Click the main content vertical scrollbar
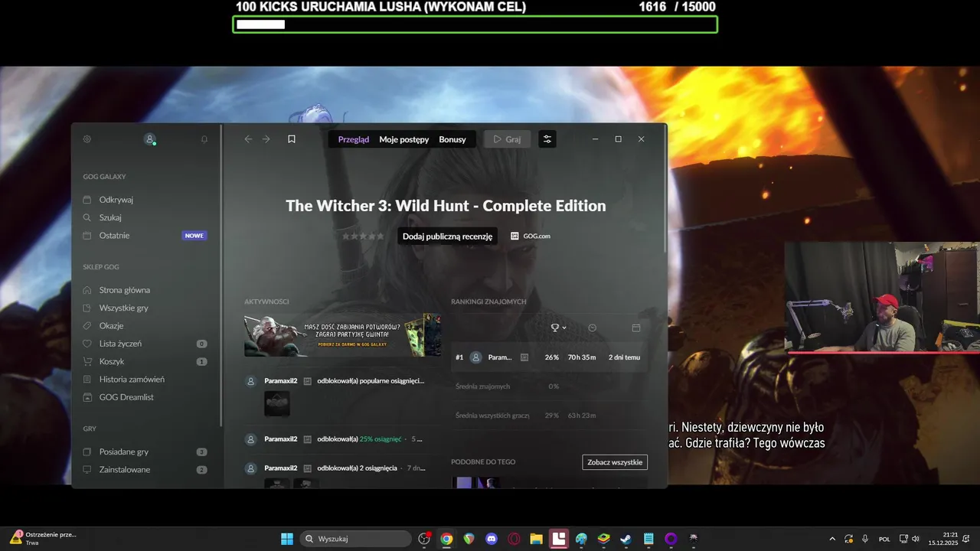Screen dimensions: 980x551 point(665,190)
